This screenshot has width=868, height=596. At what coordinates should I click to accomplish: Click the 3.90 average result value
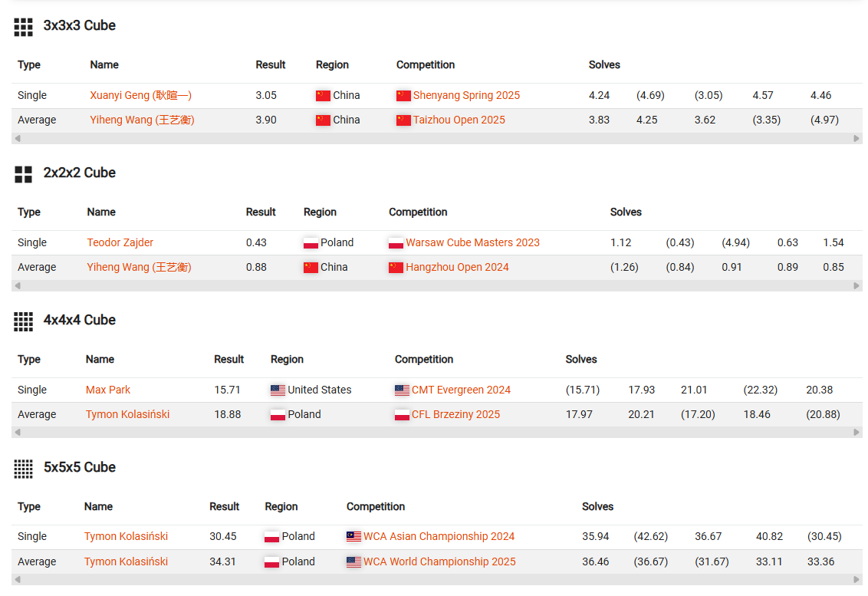pos(266,120)
